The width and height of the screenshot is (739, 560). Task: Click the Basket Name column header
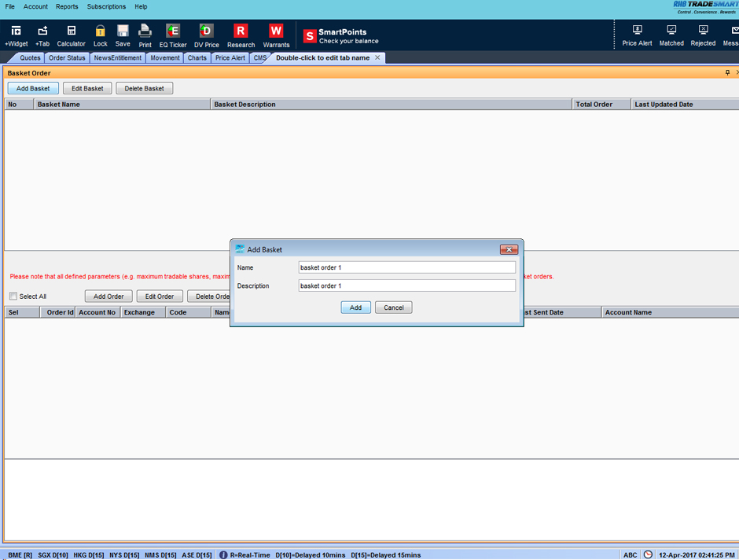coord(122,104)
